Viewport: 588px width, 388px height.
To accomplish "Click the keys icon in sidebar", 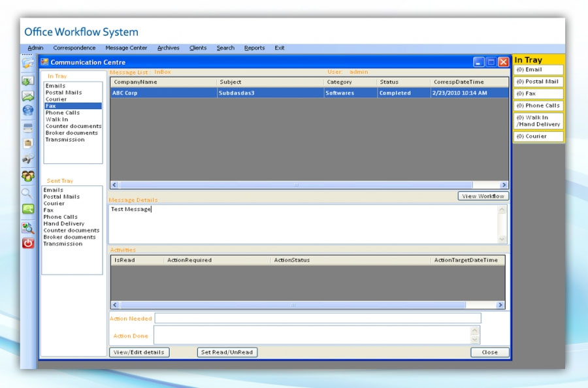I will coord(27,159).
